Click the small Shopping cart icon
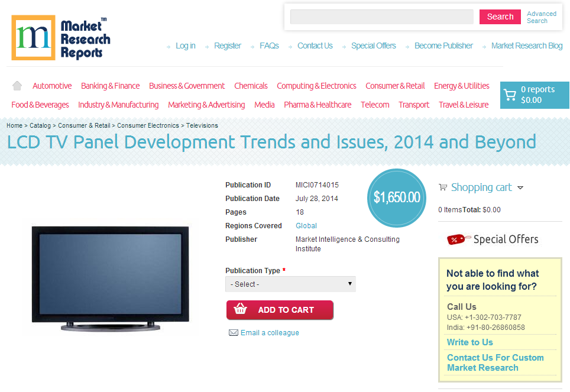The image size is (570, 392). 443,187
